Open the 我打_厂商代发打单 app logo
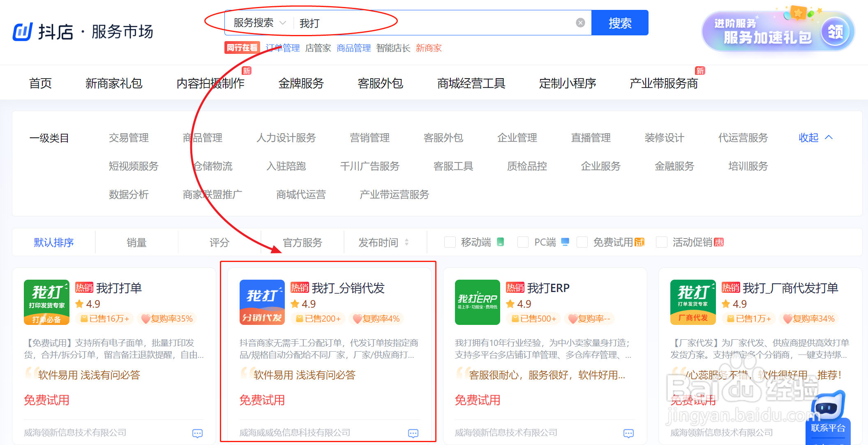This screenshot has width=868, height=445. 693,302
